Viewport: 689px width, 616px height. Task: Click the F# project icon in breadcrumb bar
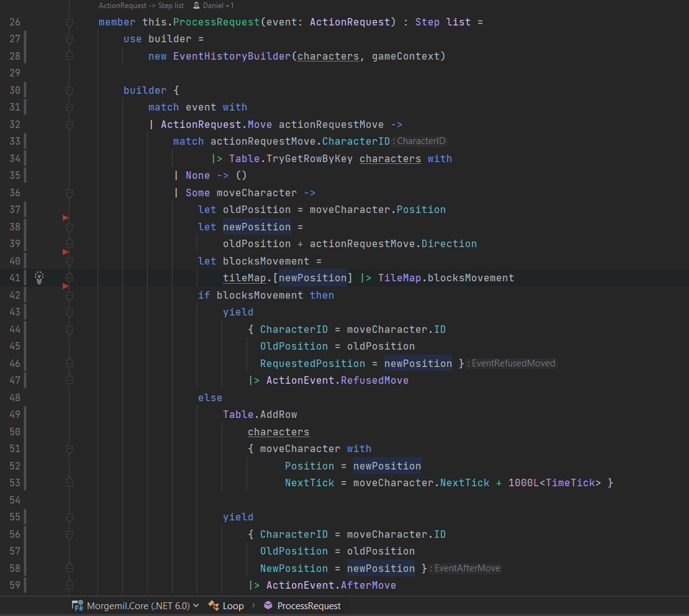[78, 606]
